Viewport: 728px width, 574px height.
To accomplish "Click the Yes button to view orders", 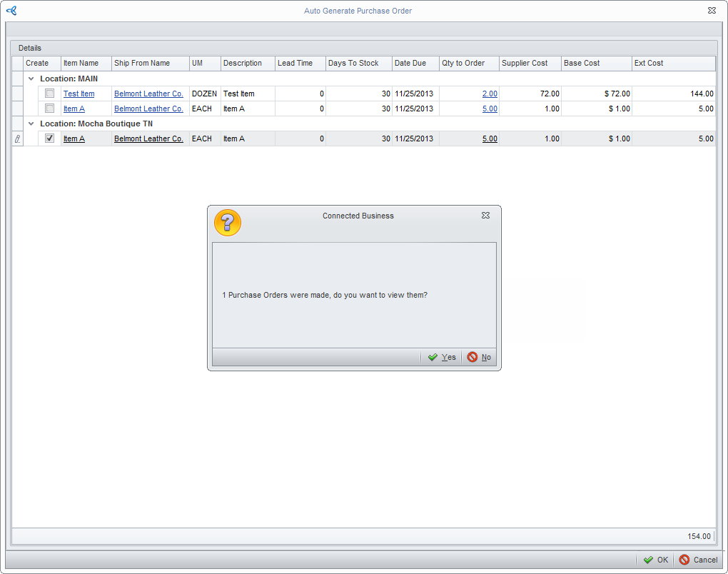I will [442, 357].
